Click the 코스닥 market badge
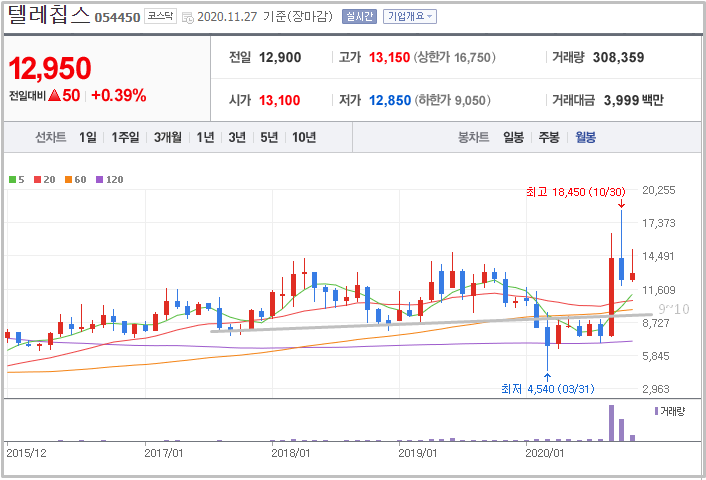706x480 pixels. [160, 17]
